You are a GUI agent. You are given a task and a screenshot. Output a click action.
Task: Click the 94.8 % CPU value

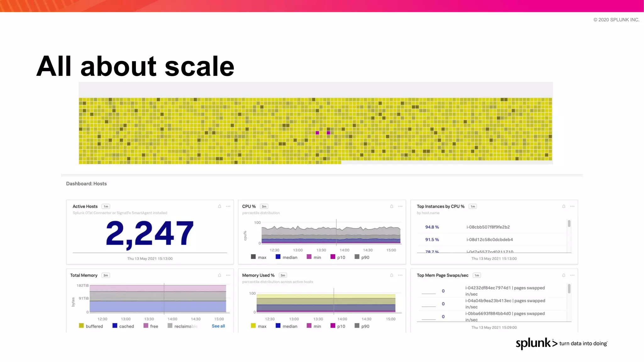432,227
